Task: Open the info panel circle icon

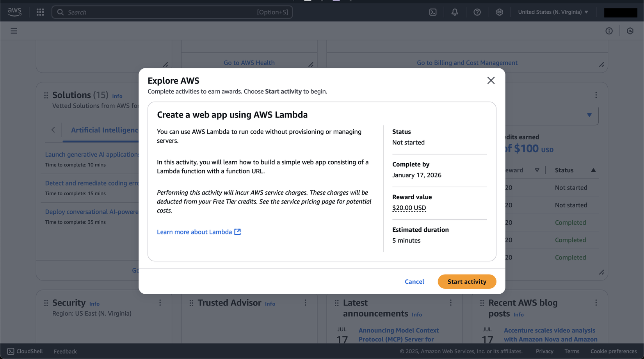Action: [x=609, y=31]
